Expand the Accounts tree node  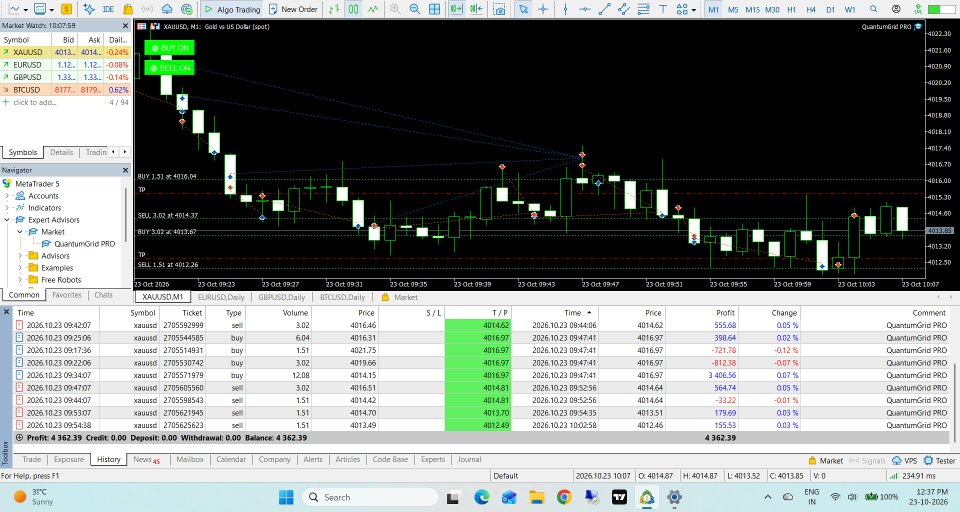7,196
